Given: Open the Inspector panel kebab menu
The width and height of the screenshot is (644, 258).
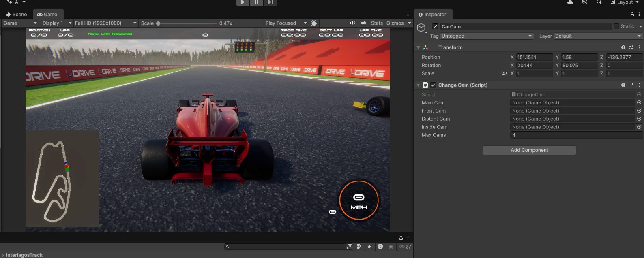Looking at the screenshot, I should (x=639, y=15).
